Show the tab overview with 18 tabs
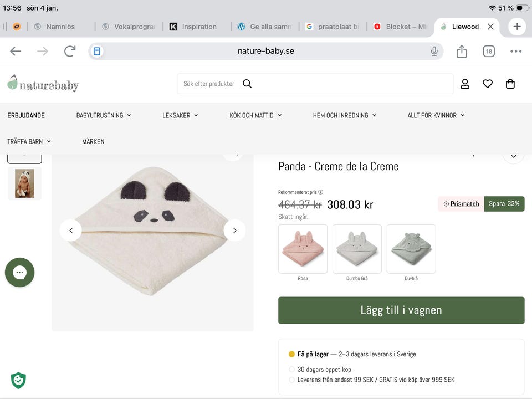Viewport: 532px width, 399px height. coord(488,52)
